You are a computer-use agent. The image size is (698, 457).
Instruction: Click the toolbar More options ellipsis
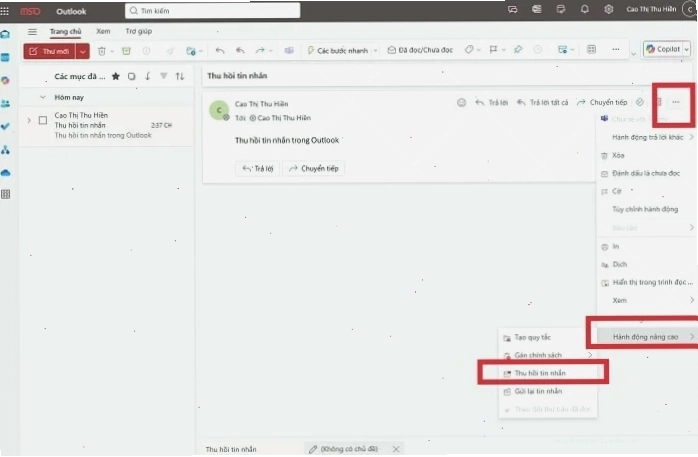tap(616, 49)
